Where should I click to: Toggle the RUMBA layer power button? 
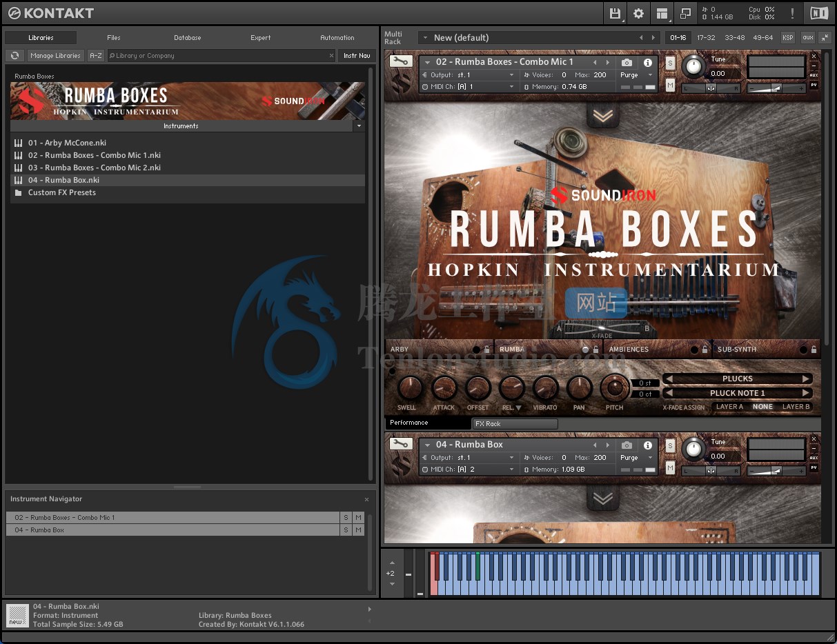(x=585, y=350)
